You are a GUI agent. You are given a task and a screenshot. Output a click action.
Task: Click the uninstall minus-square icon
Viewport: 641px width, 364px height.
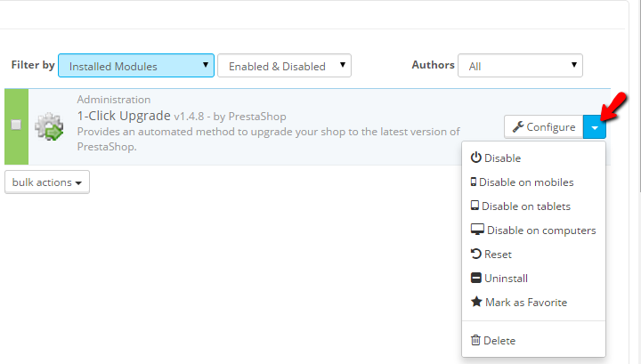click(x=475, y=278)
